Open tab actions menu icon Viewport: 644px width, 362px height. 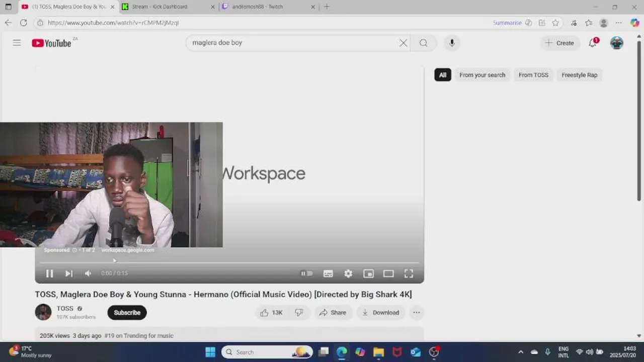point(8,7)
